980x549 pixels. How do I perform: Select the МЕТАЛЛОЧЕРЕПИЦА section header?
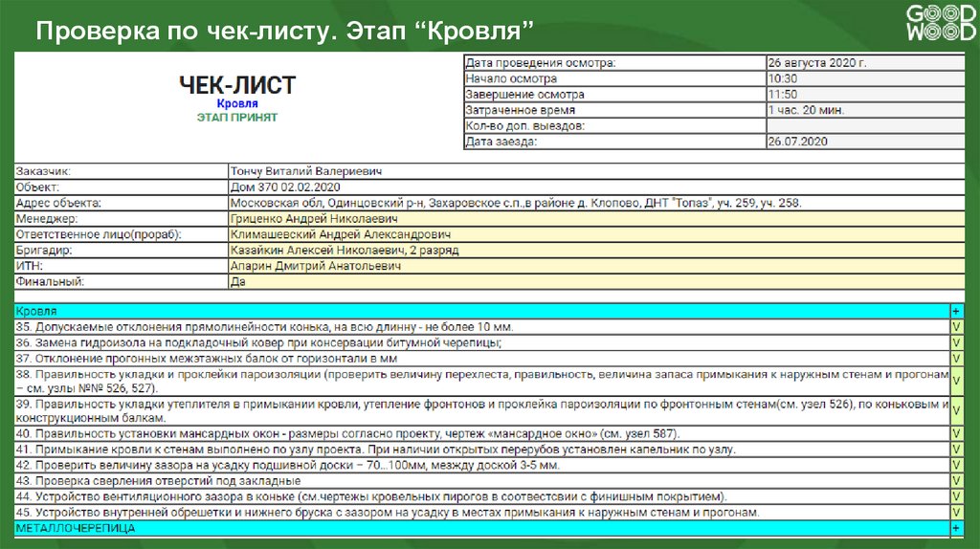[x=482, y=528]
